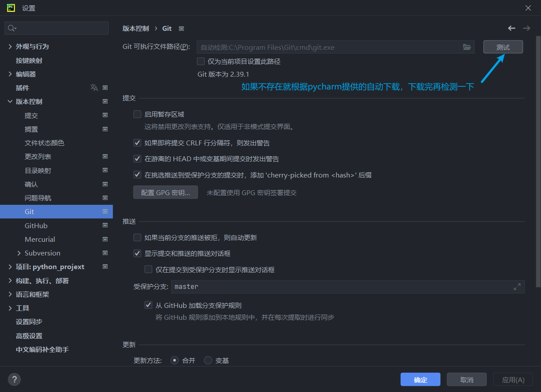541x392 pixels.
Task: Uncheck 游离的 HEAD warning checkbox
Action: coord(137,159)
